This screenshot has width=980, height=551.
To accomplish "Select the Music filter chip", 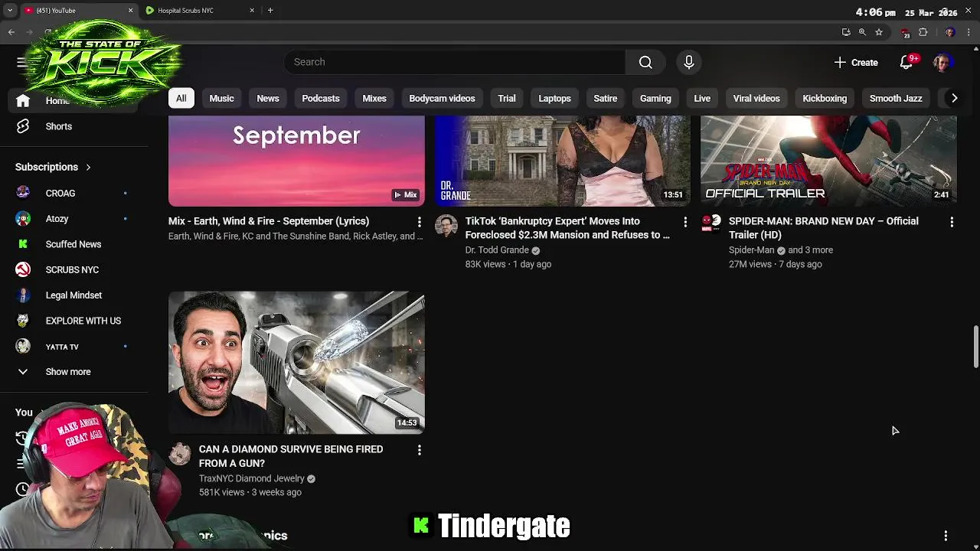I will click(x=221, y=98).
